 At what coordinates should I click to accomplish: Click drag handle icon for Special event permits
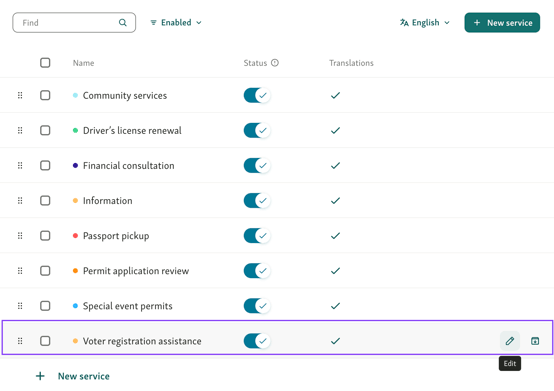pyautogui.click(x=20, y=306)
